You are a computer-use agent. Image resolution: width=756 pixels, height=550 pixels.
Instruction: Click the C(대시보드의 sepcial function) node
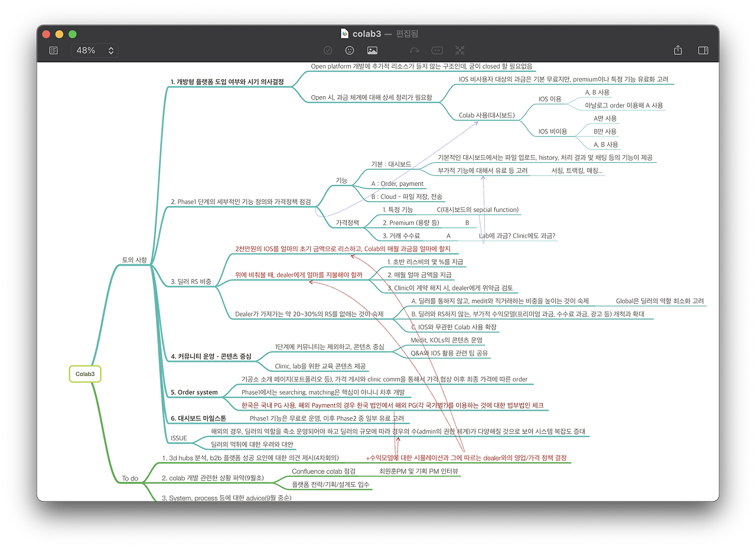(478, 209)
